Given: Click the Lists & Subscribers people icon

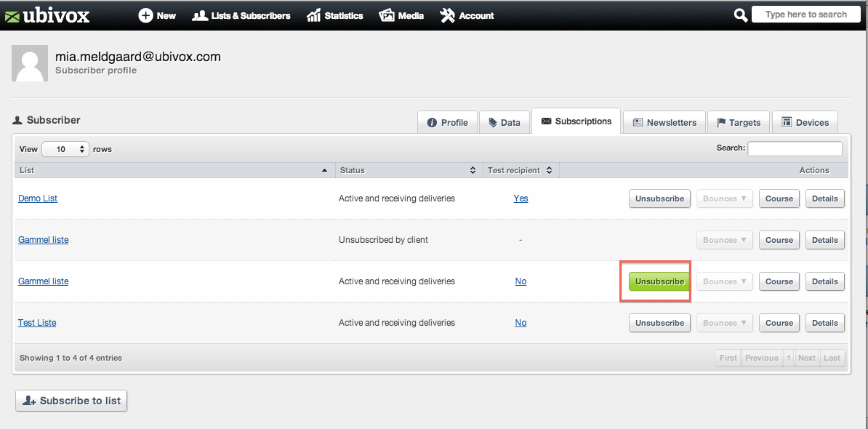Looking at the screenshot, I should tap(200, 15).
